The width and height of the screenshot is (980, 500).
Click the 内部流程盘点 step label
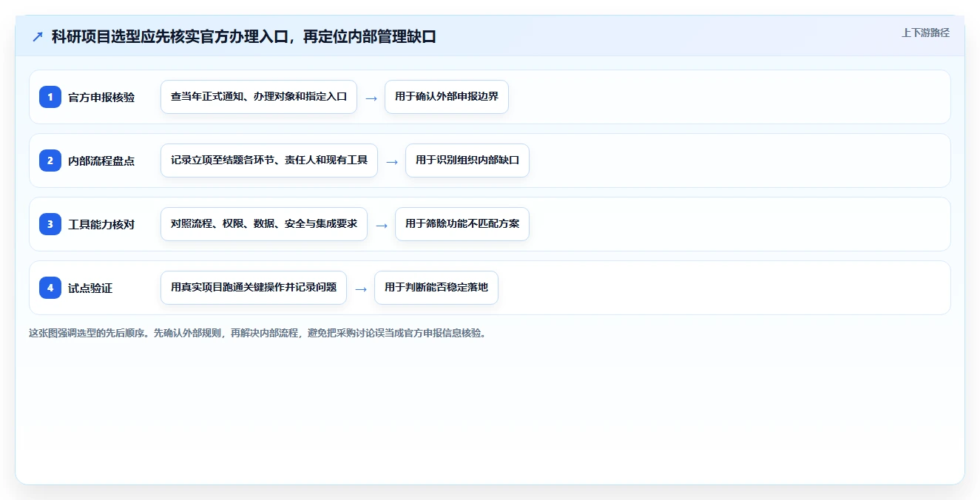(101, 161)
